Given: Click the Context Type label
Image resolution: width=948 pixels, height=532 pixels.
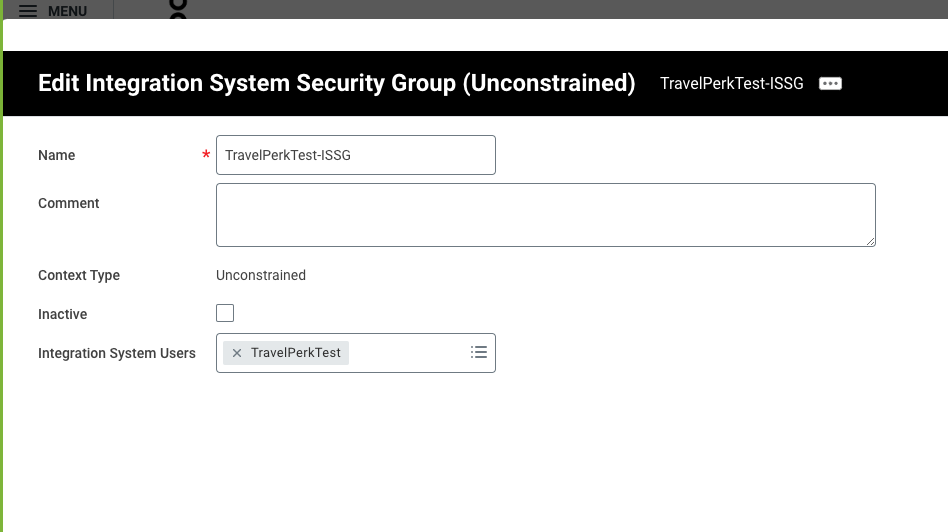Looking at the screenshot, I should (79, 276).
